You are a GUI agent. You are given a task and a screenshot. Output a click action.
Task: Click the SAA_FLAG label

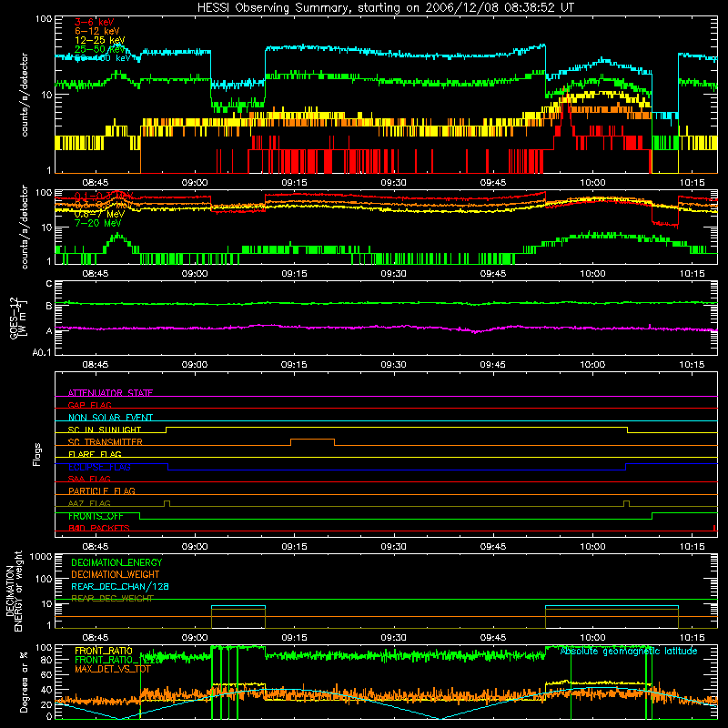(x=89, y=479)
